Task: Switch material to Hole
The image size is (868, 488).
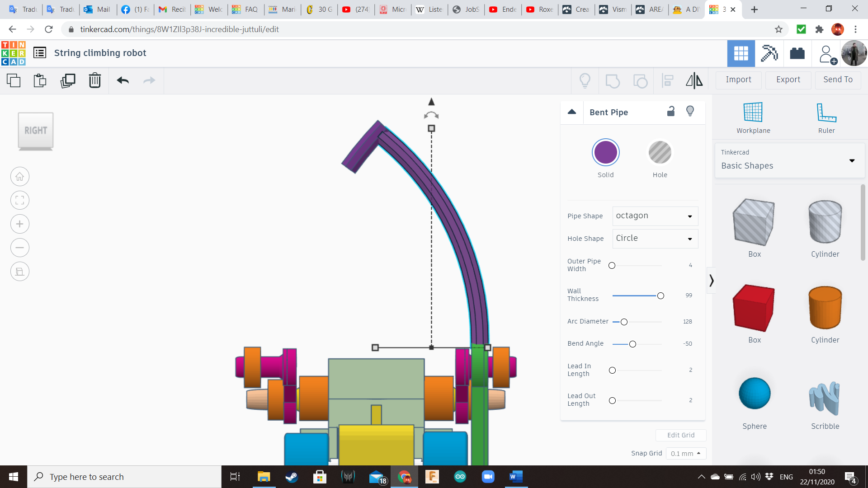Action: pyautogui.click(x=660, y=152)
